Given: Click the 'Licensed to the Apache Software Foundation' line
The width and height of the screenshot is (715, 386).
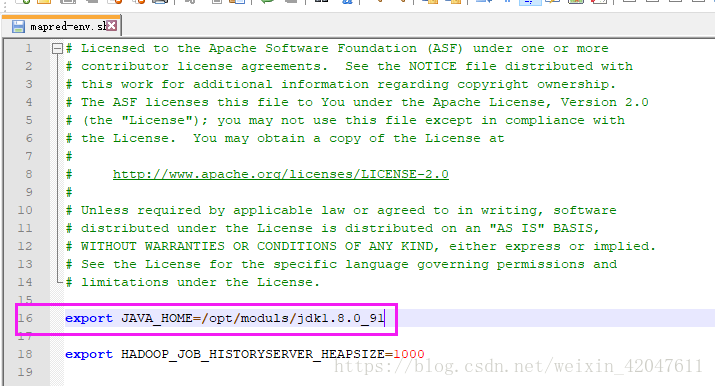Looking at the screenshot, I should click(337, 48).
